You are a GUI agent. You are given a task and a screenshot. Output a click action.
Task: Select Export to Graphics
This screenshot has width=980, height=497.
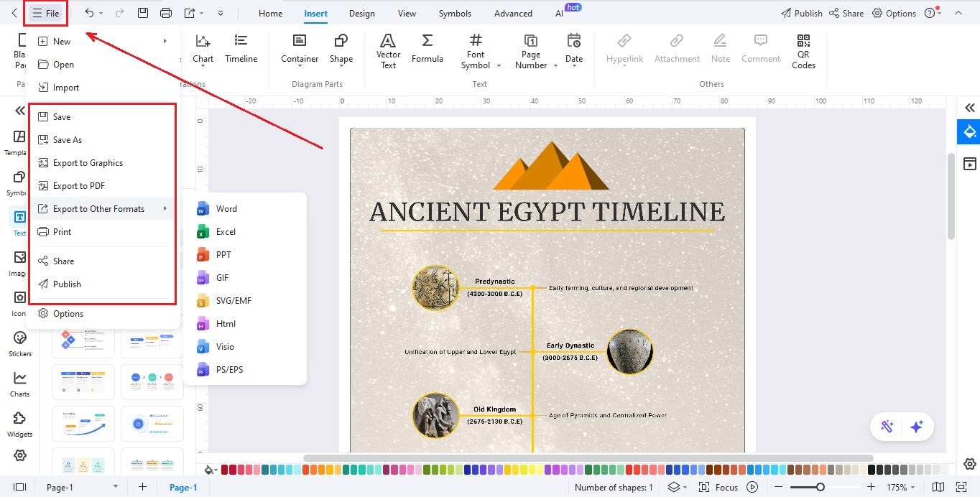(x=102, y=162)
